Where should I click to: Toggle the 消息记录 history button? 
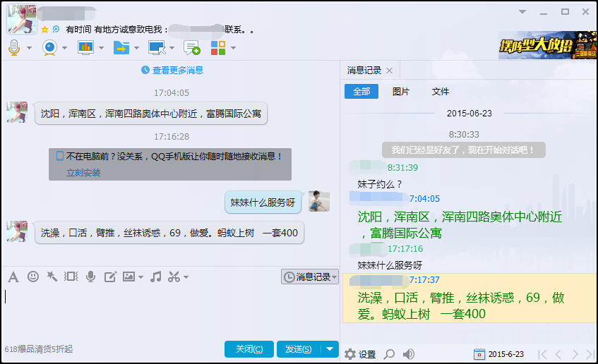tap(310, 277)
